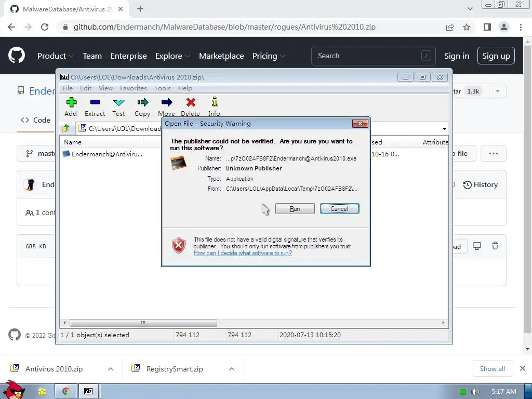The height and width of the screenshot is (399, 532).
Task: Open the File menu in 7-Zip
Action: (x=68, y=88)
